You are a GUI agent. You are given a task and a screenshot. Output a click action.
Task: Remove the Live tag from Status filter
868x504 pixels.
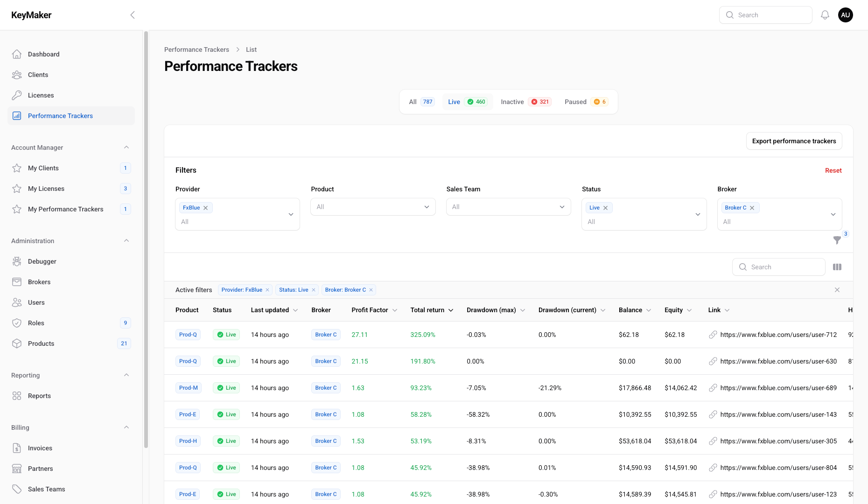coord(605,208)
